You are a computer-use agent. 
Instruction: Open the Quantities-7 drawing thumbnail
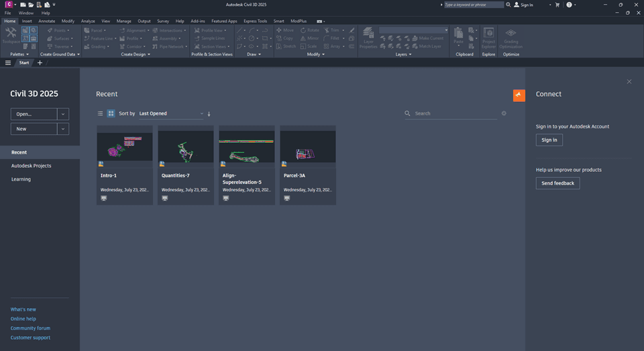click(x=185, y=146)
